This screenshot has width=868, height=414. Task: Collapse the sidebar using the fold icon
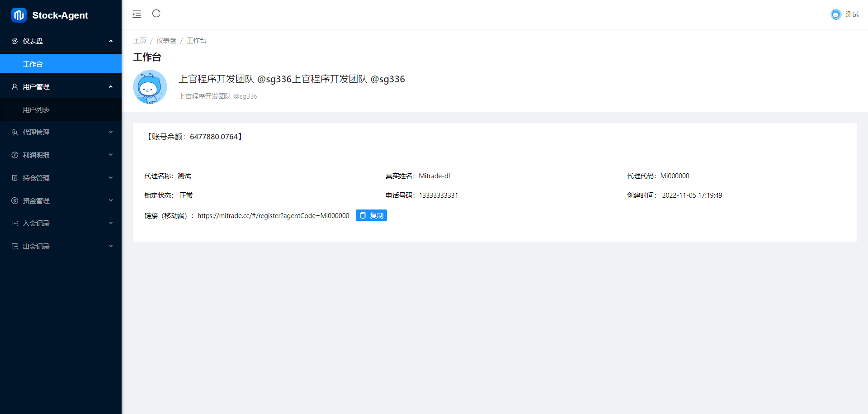tap(137, 14)
